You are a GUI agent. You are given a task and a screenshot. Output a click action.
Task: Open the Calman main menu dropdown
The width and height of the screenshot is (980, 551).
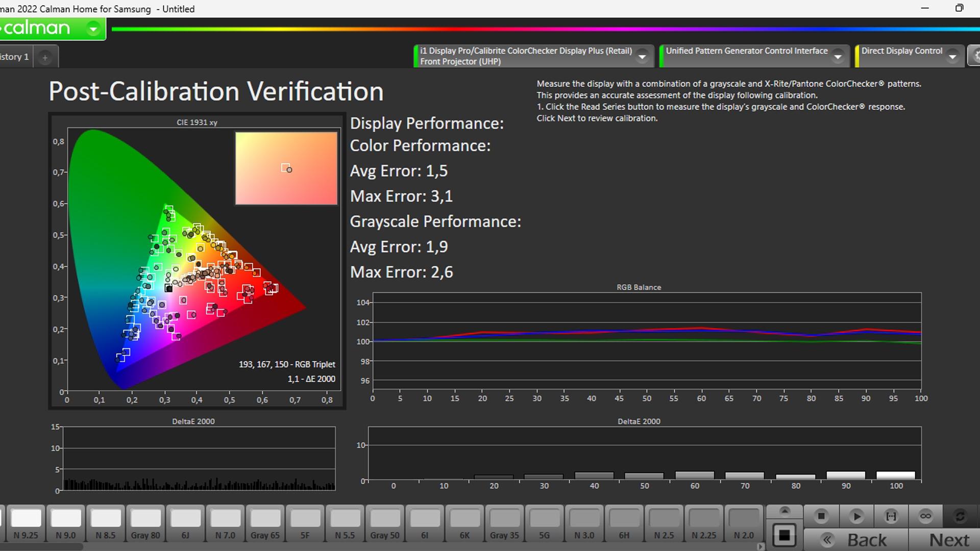click(93, 29)
